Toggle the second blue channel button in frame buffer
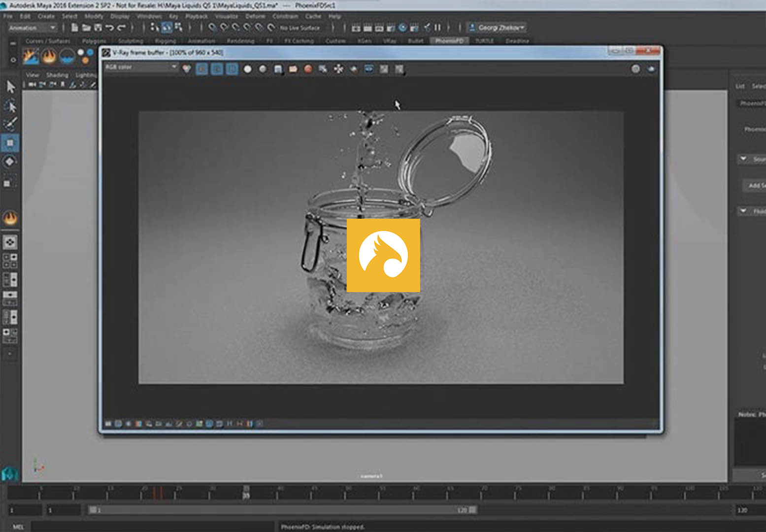This screenshot has width=766, height=532. pos(217,69)
